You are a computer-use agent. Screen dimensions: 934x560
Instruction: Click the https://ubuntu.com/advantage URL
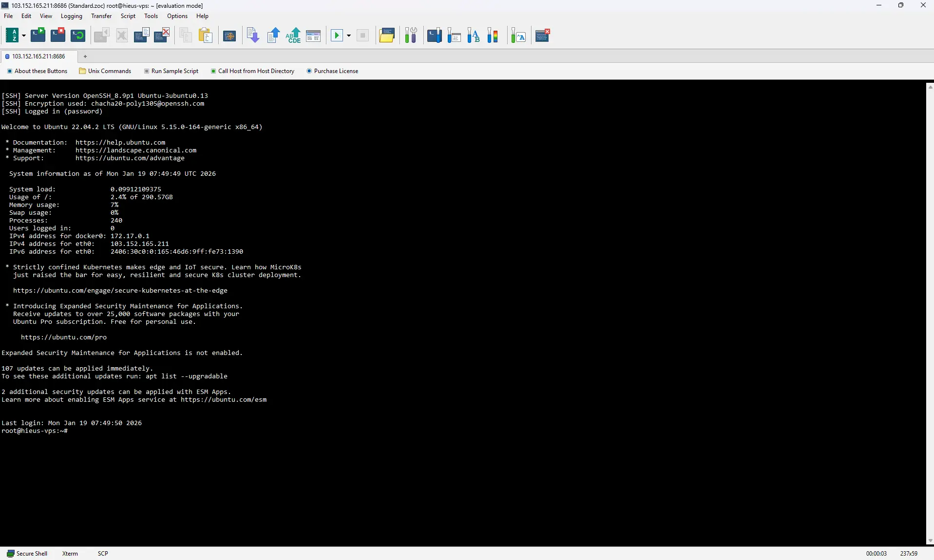[x=130, y=158]
